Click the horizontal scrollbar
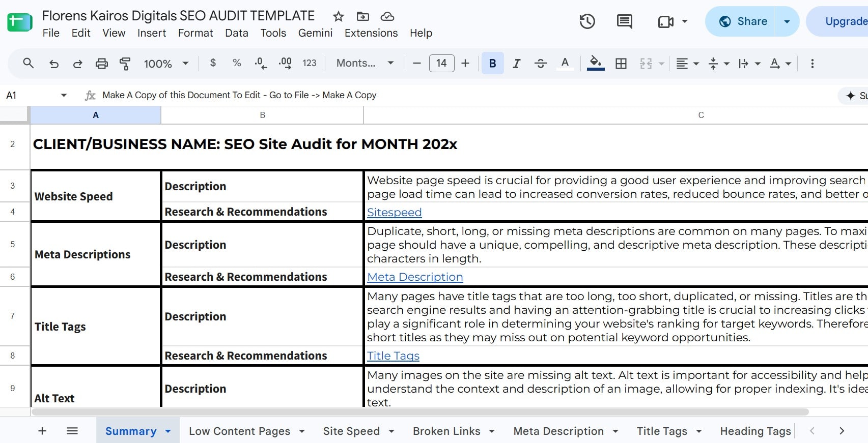This screenshot has height=443, width=868. click(x=420, y=411)
